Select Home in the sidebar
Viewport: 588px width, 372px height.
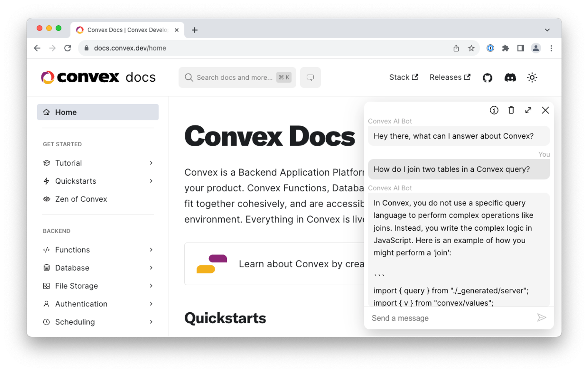click(98, 112)
